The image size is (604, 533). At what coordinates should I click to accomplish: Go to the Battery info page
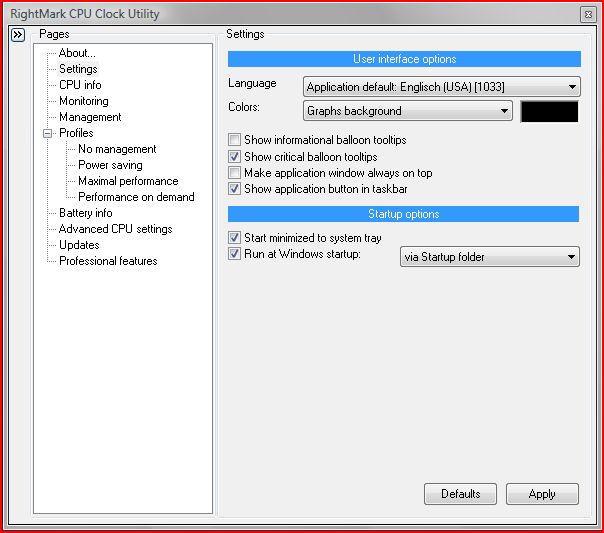86,213
